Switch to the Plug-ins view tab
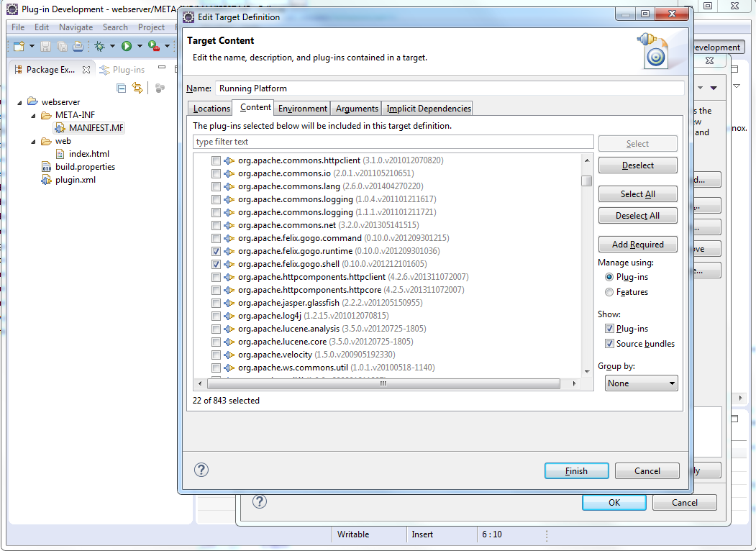Viewport: 756px width, 551px height. [122, 70]
